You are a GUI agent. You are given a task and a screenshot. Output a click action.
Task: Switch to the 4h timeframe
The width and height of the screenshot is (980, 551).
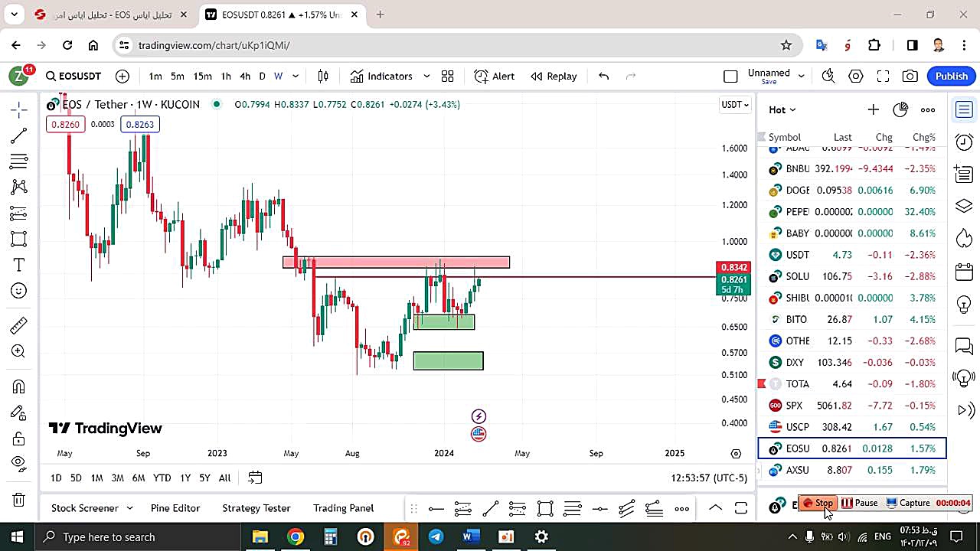pyautogui.click(x=245, y=76)
